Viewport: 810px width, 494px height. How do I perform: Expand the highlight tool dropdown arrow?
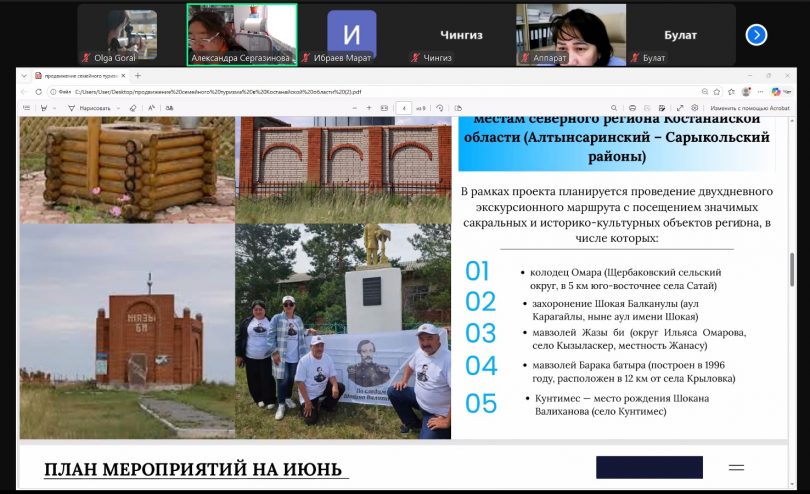click(x=56, y=107)
